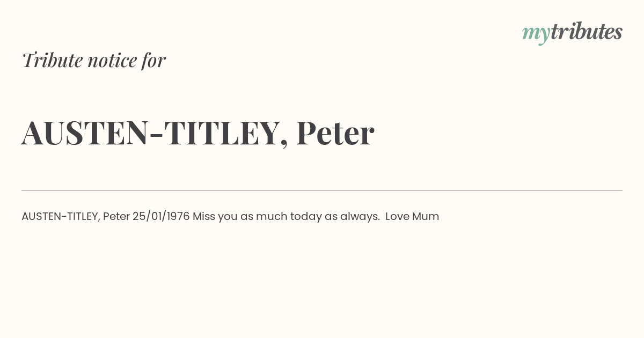Click "Peter" in the large title
This screenshot has width=644, height=338.
click(335, 133)
